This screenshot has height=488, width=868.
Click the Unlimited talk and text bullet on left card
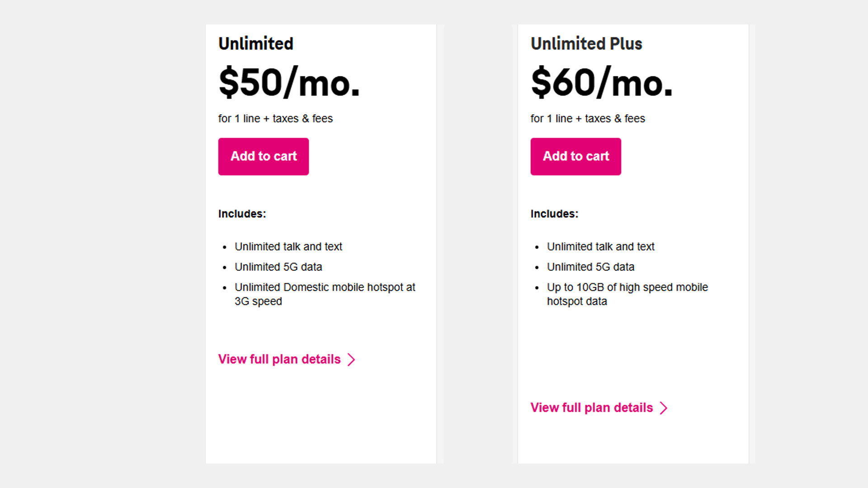point(288,247)
